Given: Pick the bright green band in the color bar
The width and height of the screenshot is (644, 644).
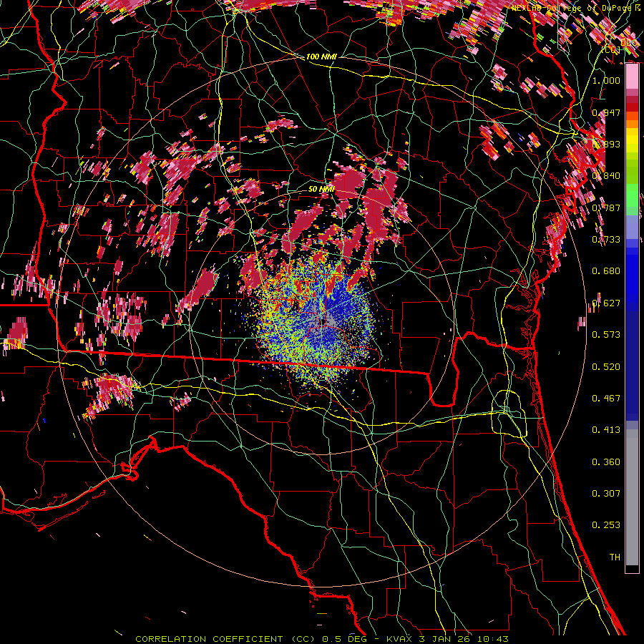Looking at the screenshot, I should (x=632, y=195).
